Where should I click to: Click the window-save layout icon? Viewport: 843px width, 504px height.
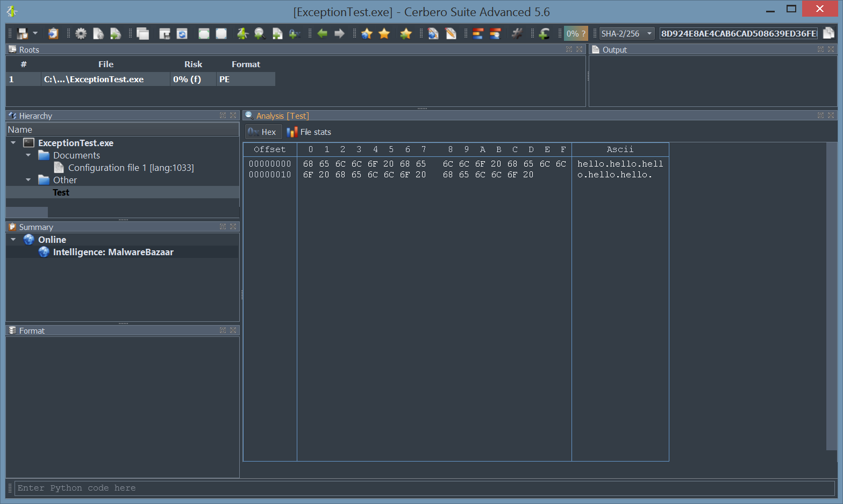[x=165, y=33]
